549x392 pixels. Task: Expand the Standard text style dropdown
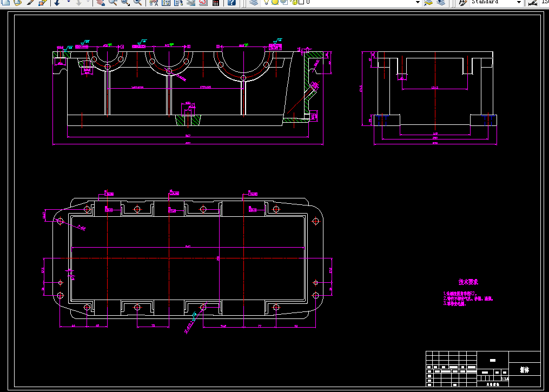click(519, 2)
